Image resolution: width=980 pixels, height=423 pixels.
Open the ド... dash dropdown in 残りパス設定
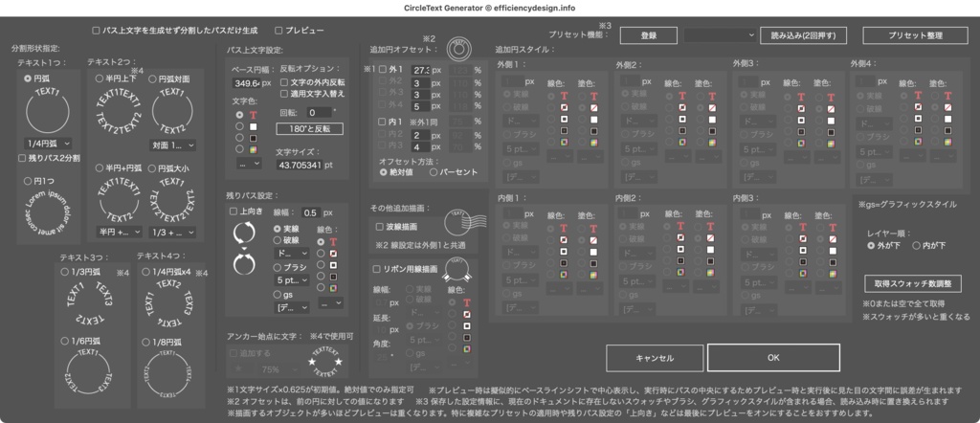(x=292, y=253)
